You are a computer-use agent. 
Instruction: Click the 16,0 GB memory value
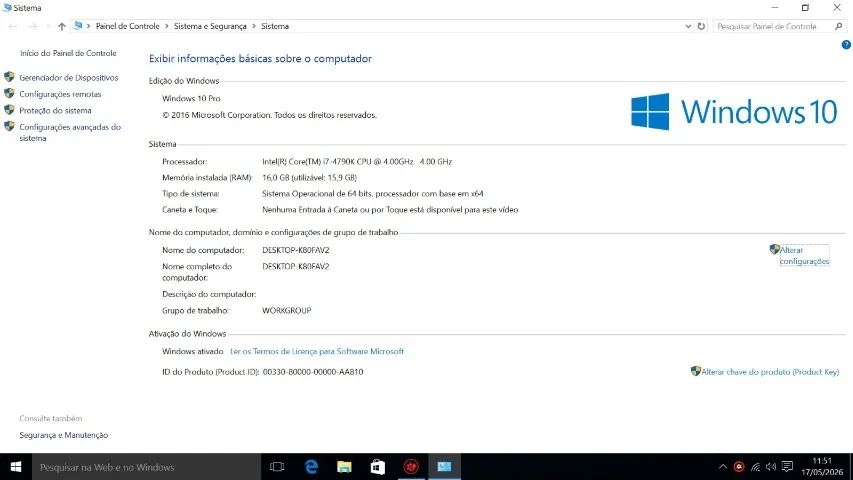coord(309,177)
